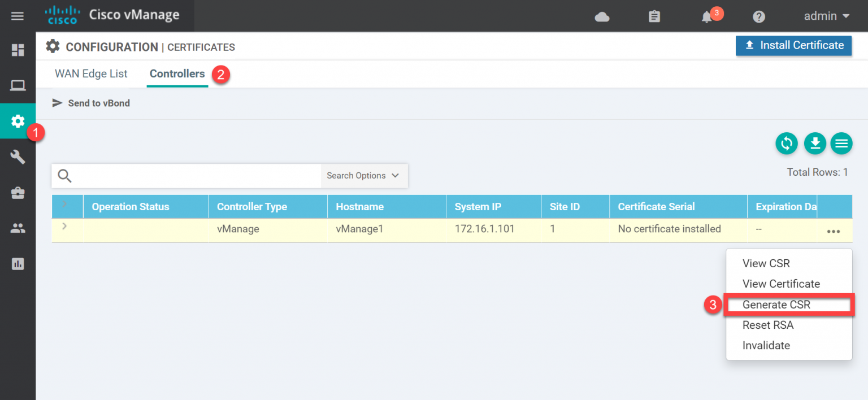Open the Monitor devices sidebar icon

point(18,85)
